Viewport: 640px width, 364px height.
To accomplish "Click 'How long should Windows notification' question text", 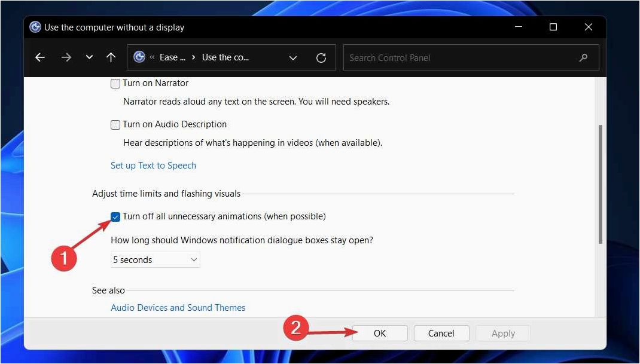I will pyautogui.click(x=242, y=240).
